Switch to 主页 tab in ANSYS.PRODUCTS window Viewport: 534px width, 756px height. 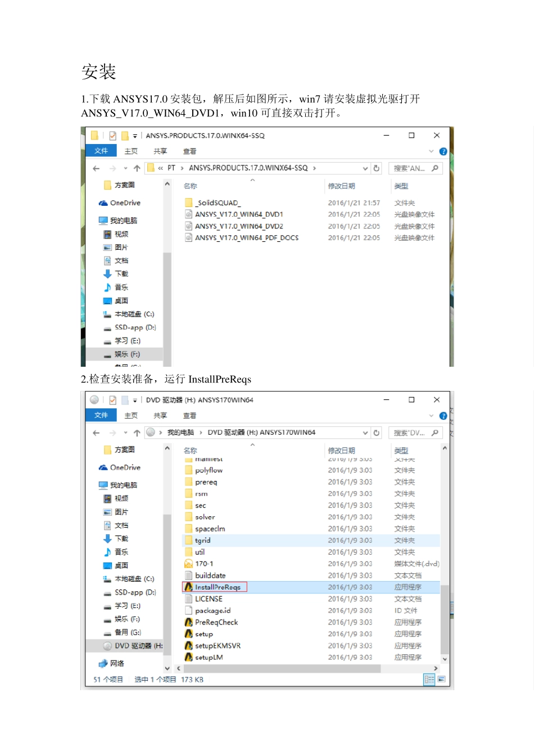131,151
